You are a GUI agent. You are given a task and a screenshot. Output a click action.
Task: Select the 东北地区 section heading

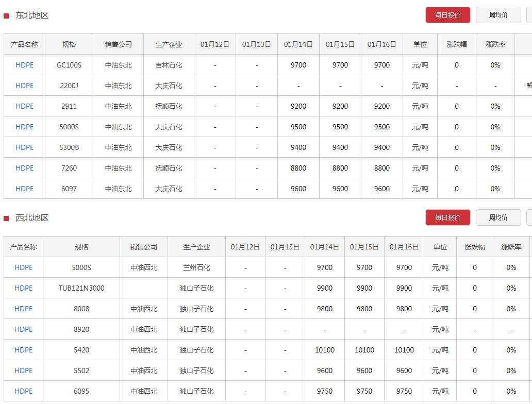(32, 15)
